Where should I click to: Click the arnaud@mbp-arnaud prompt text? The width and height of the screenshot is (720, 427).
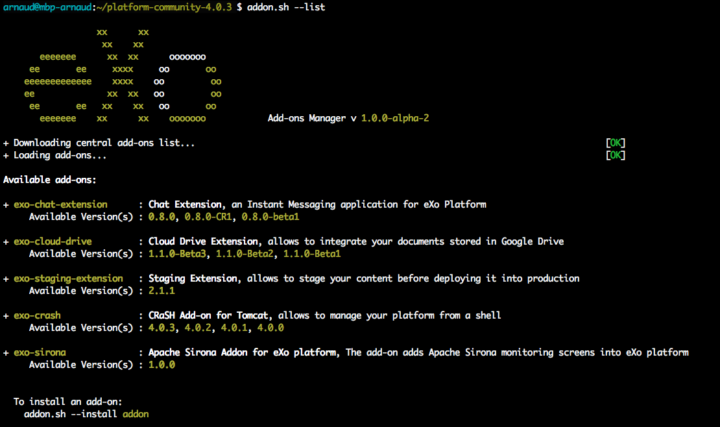pos(46,7)
